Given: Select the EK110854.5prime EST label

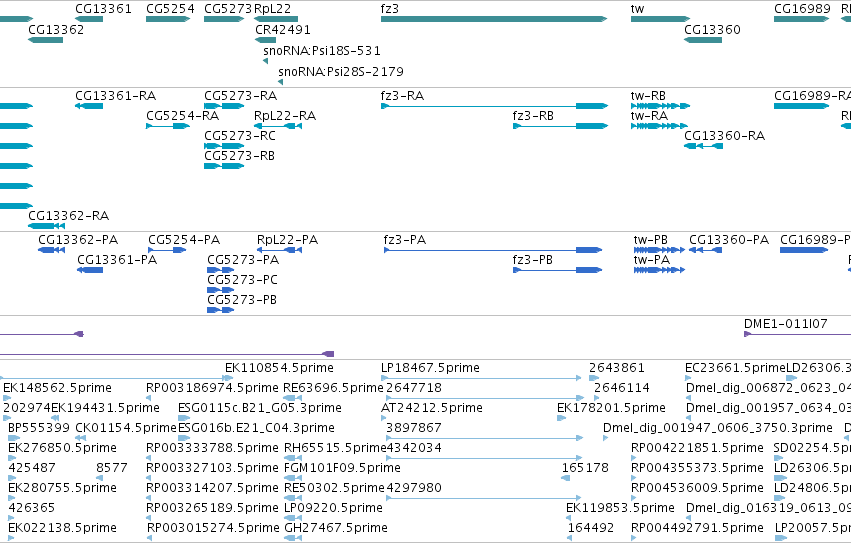Looking at the screenshot, I should pos(279,368).
